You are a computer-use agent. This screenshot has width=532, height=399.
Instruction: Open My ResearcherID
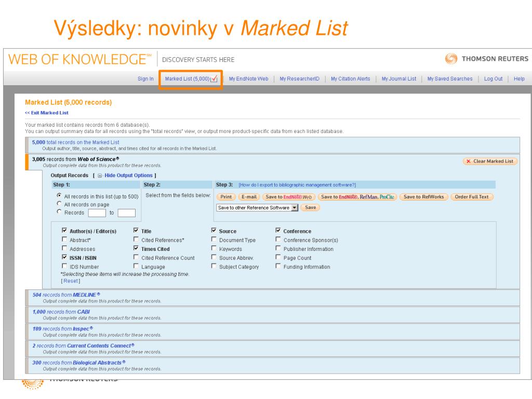tap(300, 79)
